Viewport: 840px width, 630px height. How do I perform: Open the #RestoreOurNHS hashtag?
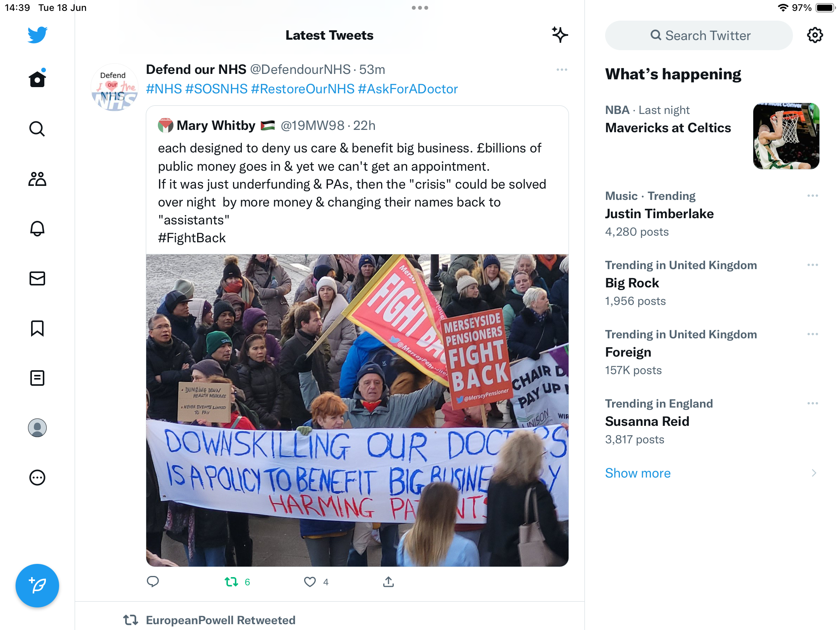coord(303,89)
